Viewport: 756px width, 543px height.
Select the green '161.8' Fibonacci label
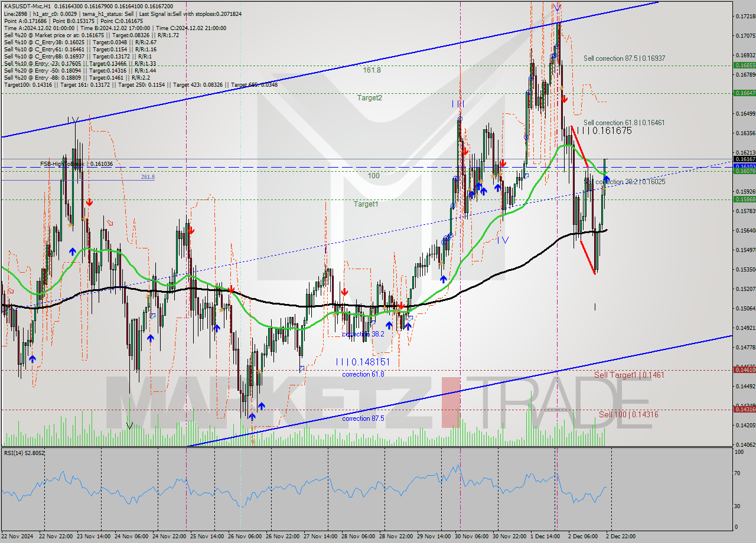[372, 70]
